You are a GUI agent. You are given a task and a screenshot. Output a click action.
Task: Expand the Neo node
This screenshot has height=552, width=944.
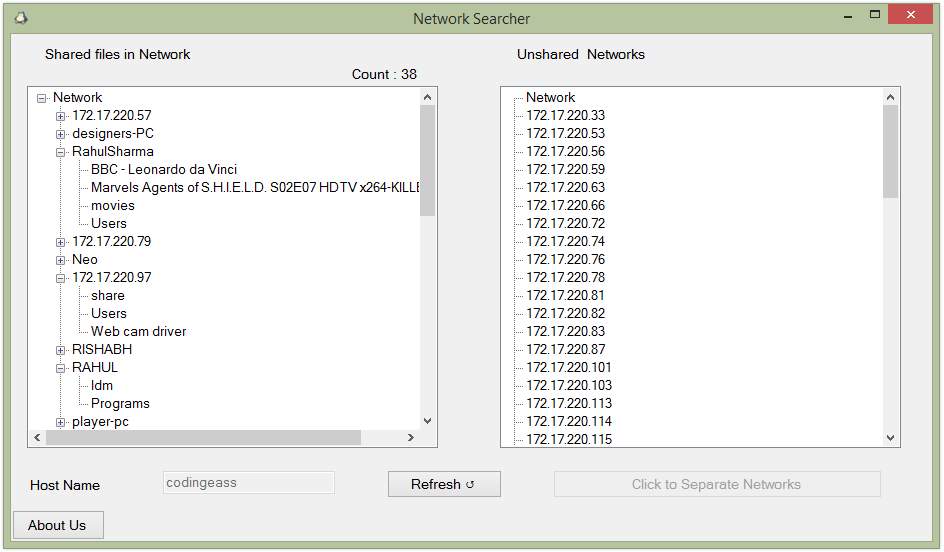coord(60,260)
